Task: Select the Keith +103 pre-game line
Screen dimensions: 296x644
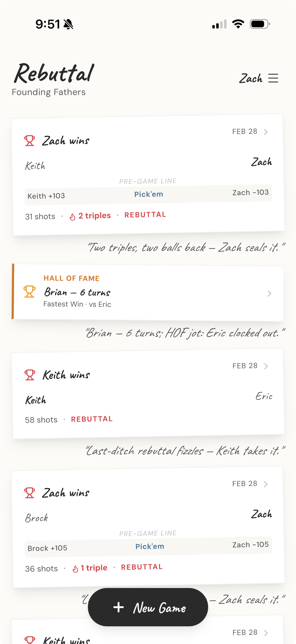Action: 46,196
